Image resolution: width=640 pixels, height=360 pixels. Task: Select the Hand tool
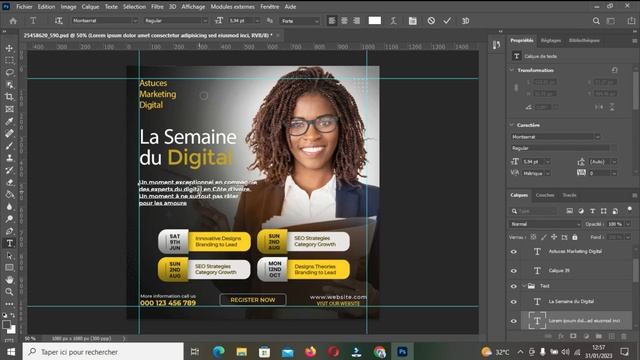pos(9,280)
